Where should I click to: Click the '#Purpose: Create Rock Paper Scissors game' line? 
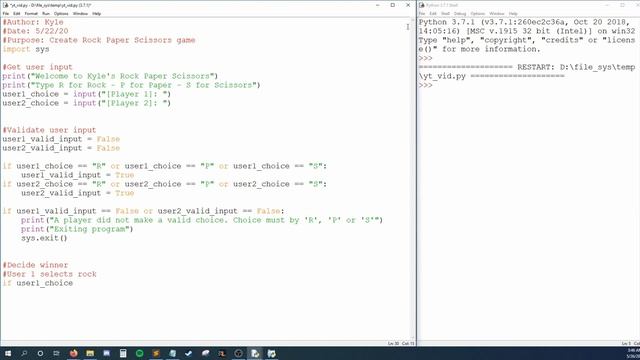pos(99,40)
